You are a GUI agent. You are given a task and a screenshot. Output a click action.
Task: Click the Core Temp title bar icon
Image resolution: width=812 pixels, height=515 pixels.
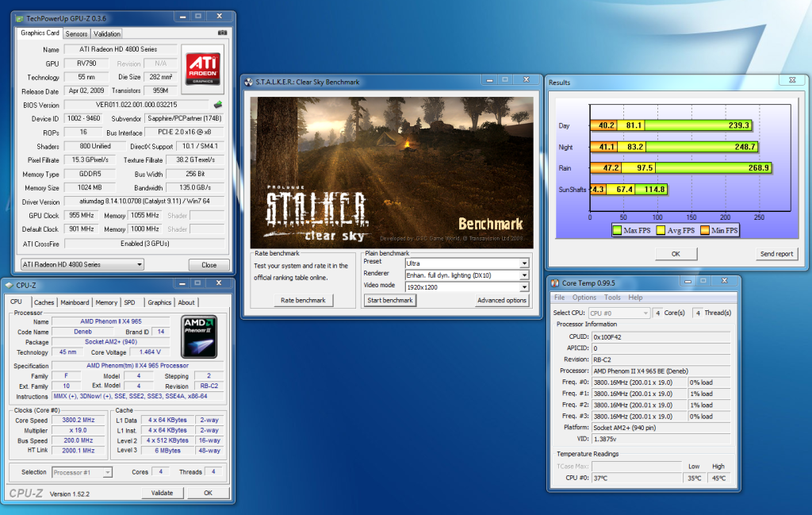(554, 282)
